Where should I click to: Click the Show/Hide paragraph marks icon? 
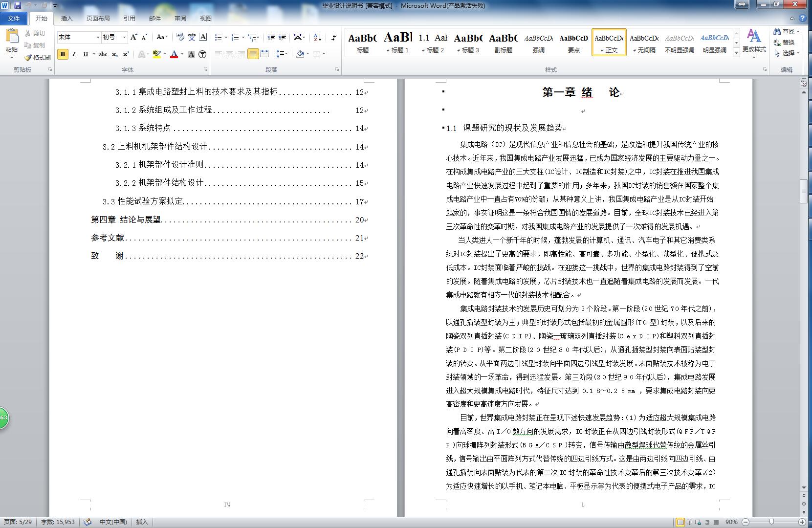[x=334, y=37]
